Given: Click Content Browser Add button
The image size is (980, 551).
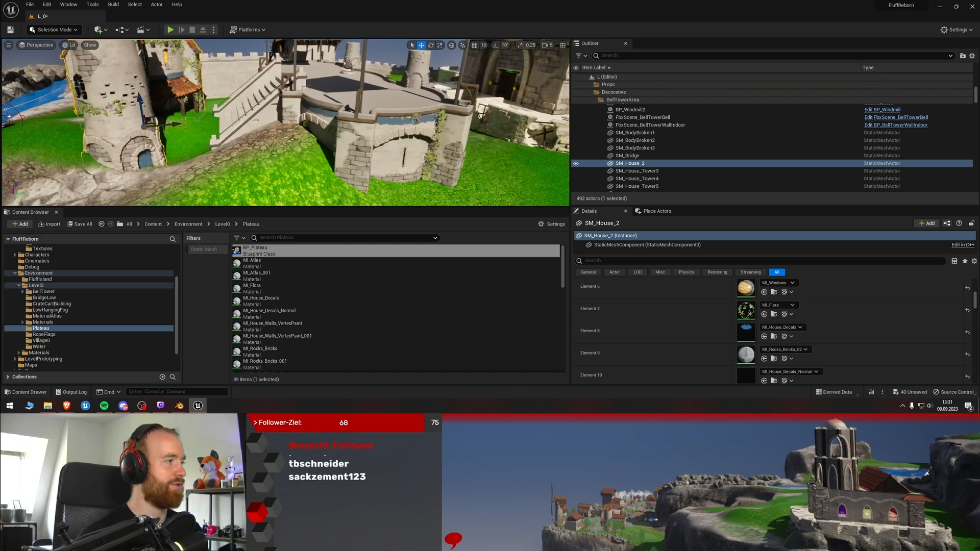Looking at the screenshot, I should (x=20, y=224).
